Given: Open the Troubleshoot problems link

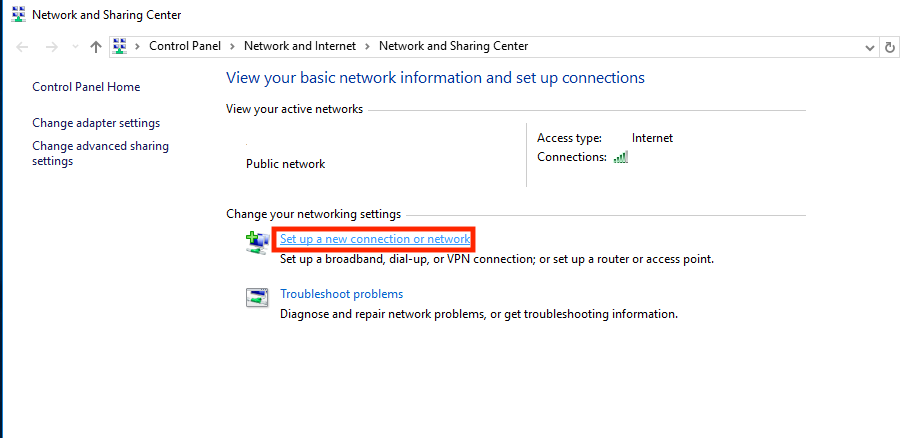Looking at the screenshot, I should 341,294.
